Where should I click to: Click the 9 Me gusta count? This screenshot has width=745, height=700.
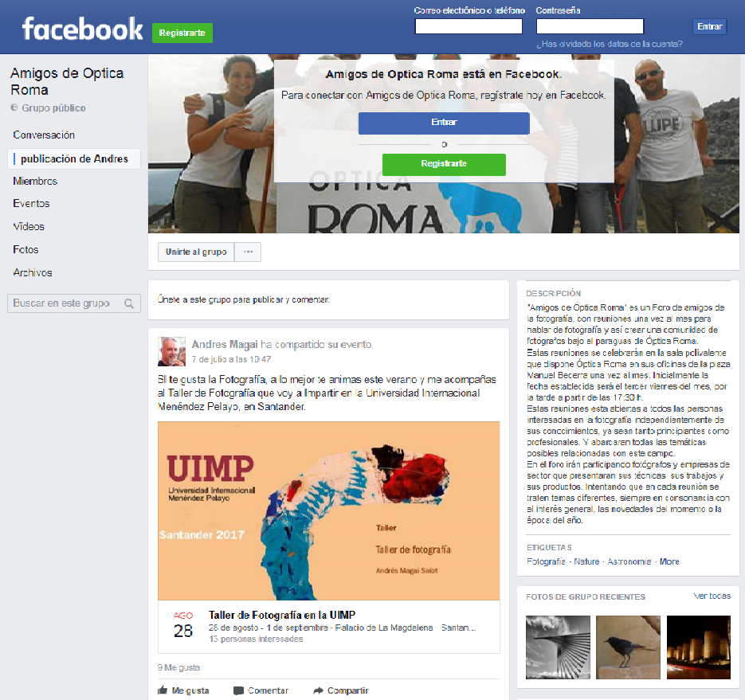pyautogui.click(x=178, y=667)
